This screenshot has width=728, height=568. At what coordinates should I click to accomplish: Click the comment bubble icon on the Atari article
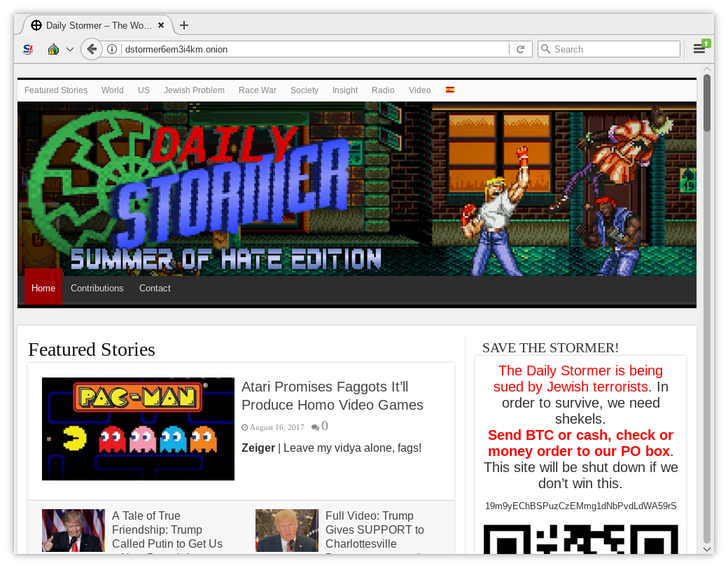pos(316,426)
